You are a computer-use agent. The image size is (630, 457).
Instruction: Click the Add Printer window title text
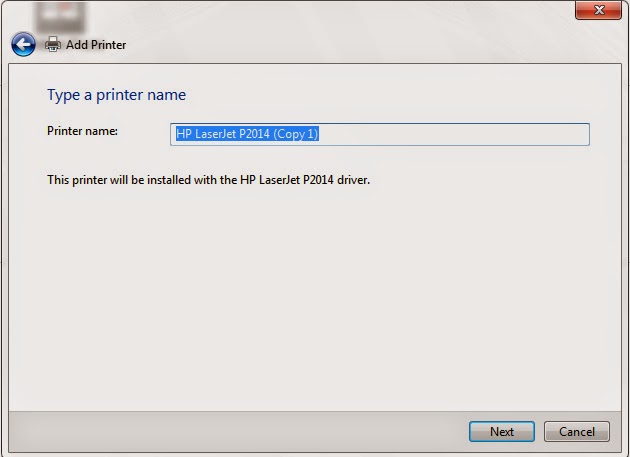click(x=96, y=45)
